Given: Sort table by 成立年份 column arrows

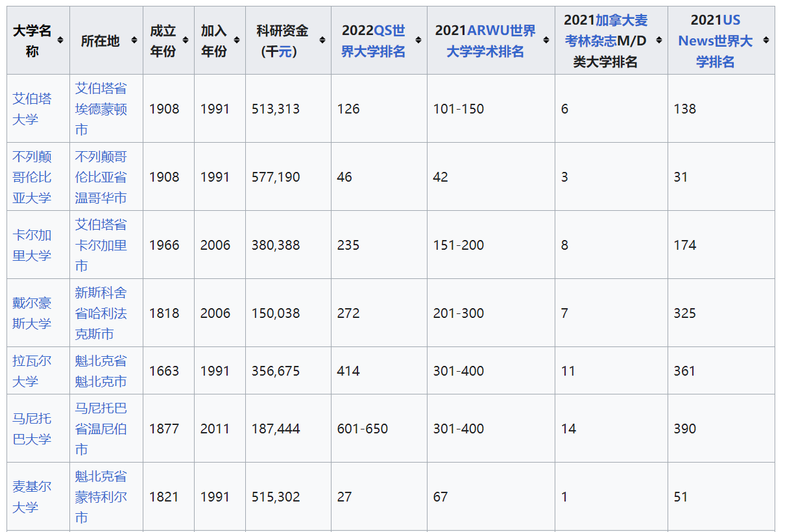Looking at the screenshot, I should [186, 40].
